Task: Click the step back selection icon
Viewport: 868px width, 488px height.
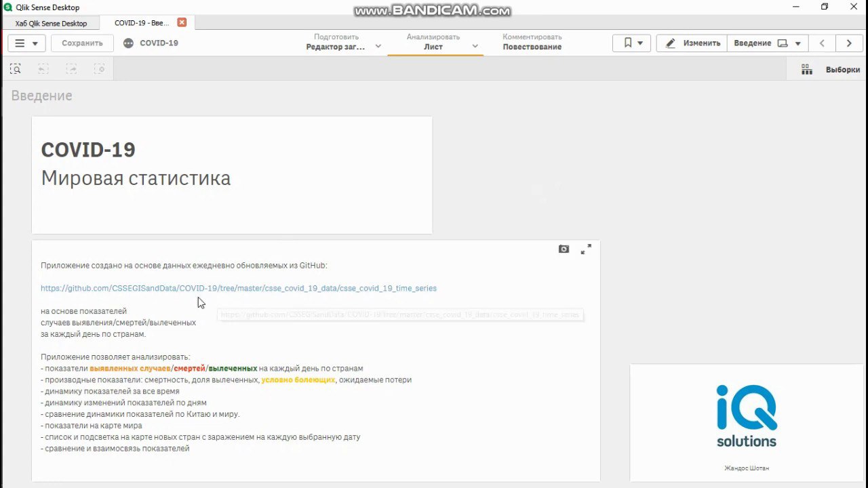Action: [43, 69]
